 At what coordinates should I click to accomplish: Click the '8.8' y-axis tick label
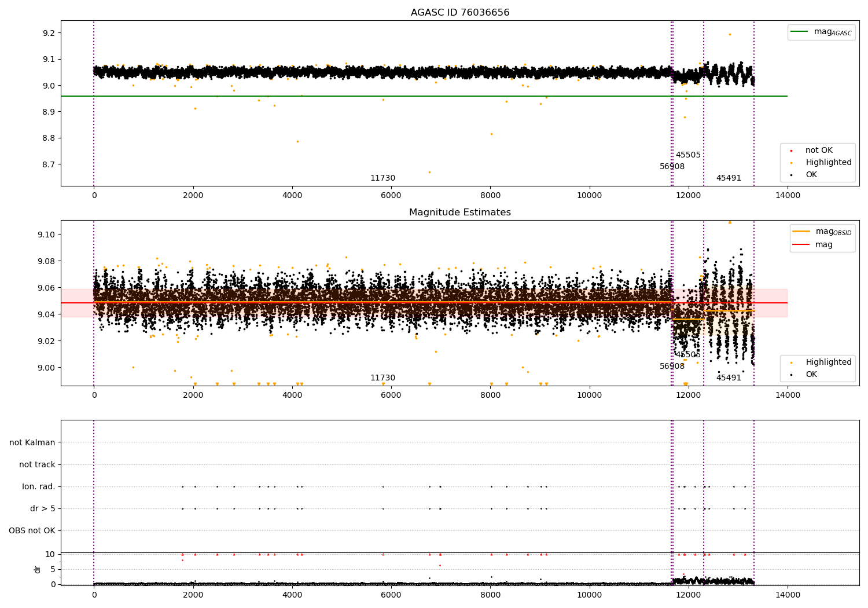(49, 138)
